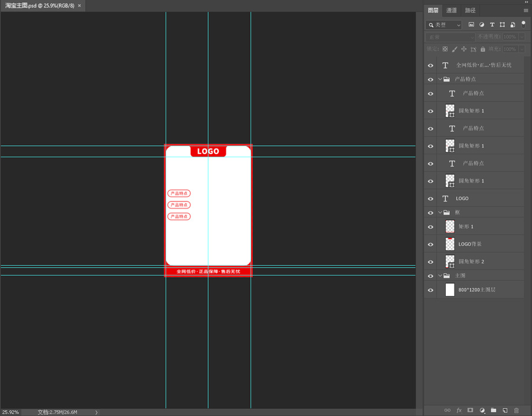
Task: Create new fill or adjustment layer
Action: click(x=482, y=410)
